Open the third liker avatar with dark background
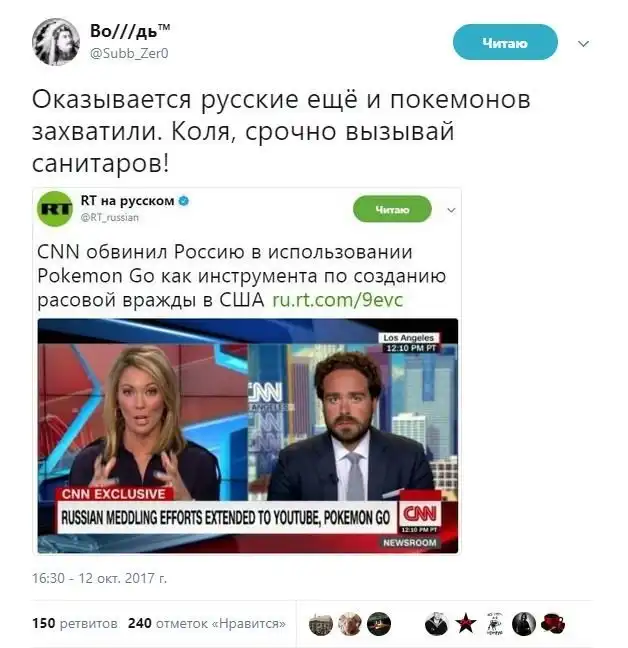Image resolution: width=628 pixels, height=648 pixels. click(x=379, y=624)
